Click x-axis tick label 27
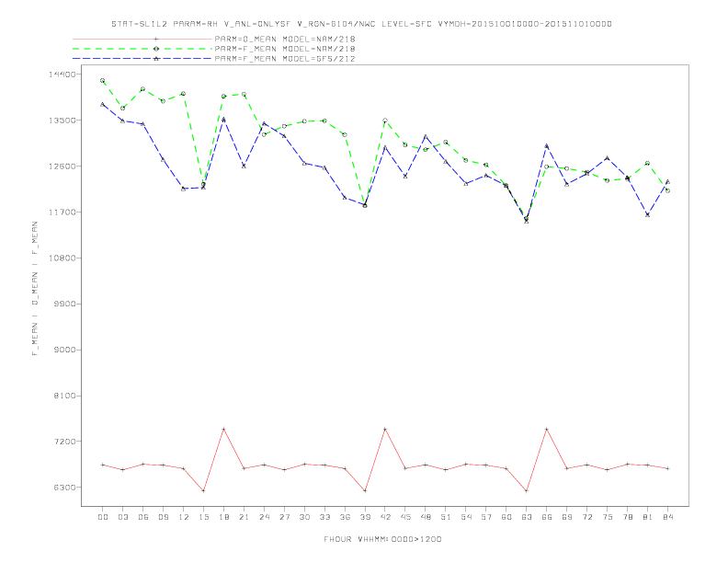The image size is (728, 563). [x=284, y=517]
